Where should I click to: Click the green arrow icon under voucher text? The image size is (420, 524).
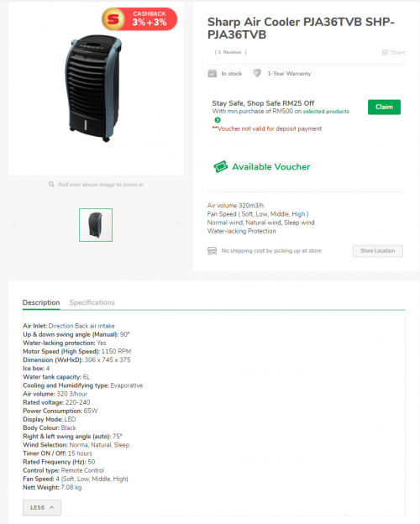[x=218, y=120]
